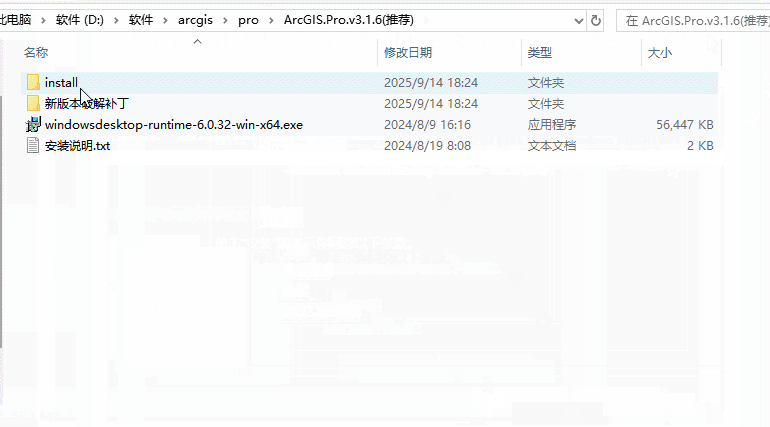Select the install folder name
770x427 pixels.
(x=61, y=82)
